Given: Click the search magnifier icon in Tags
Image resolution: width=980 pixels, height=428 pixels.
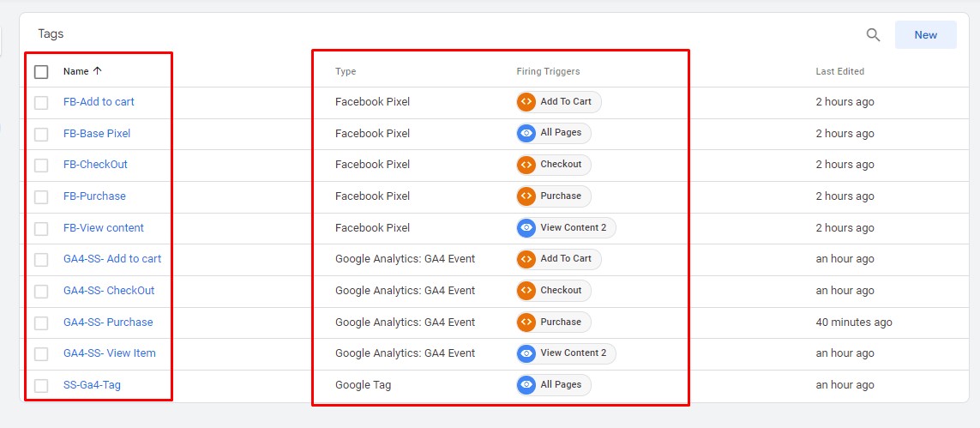Looking at the screenshot, I should 873,35.
